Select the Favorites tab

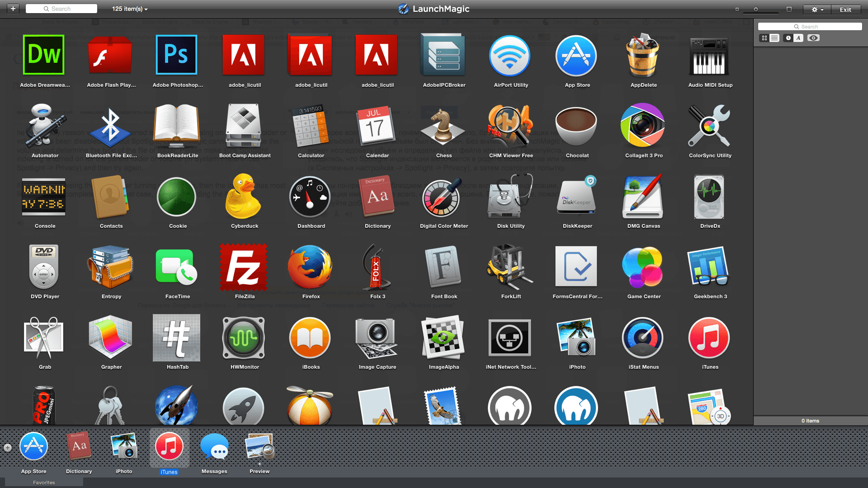(x=44, y=483)
